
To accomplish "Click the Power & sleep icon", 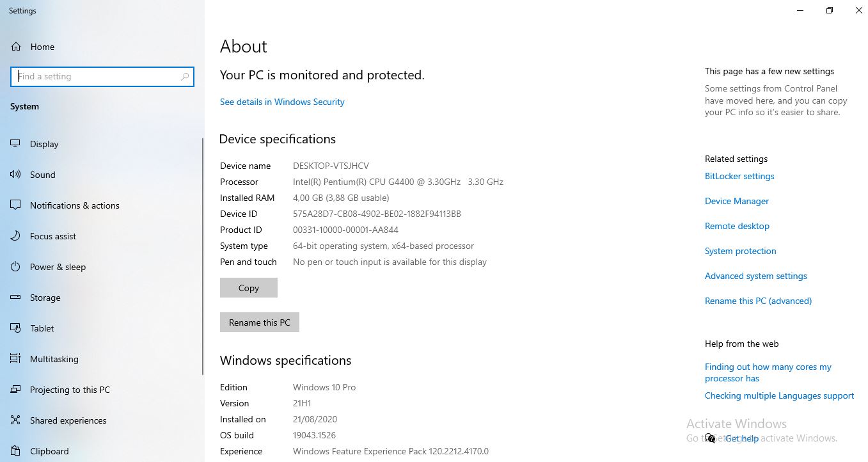I will pyautogui.click(x=16, y=267).
